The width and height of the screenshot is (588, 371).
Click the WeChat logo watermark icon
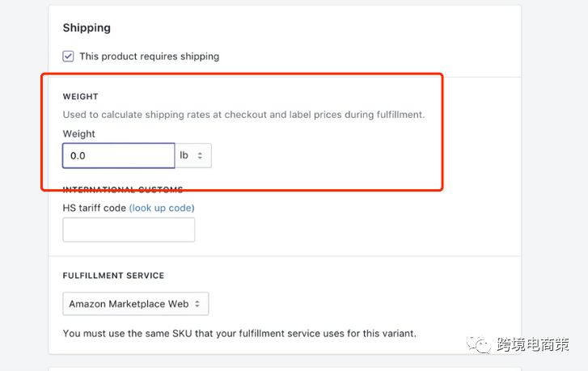(483, 346)
